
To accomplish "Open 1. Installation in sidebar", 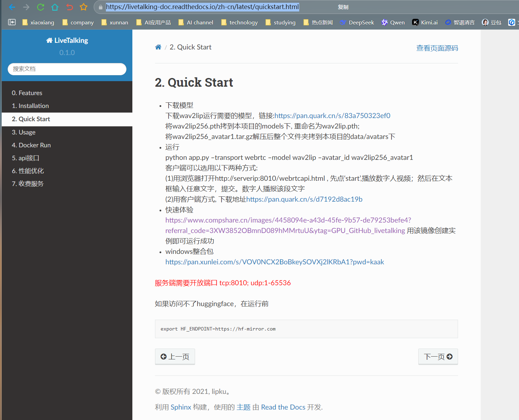I will click(67, 106).
